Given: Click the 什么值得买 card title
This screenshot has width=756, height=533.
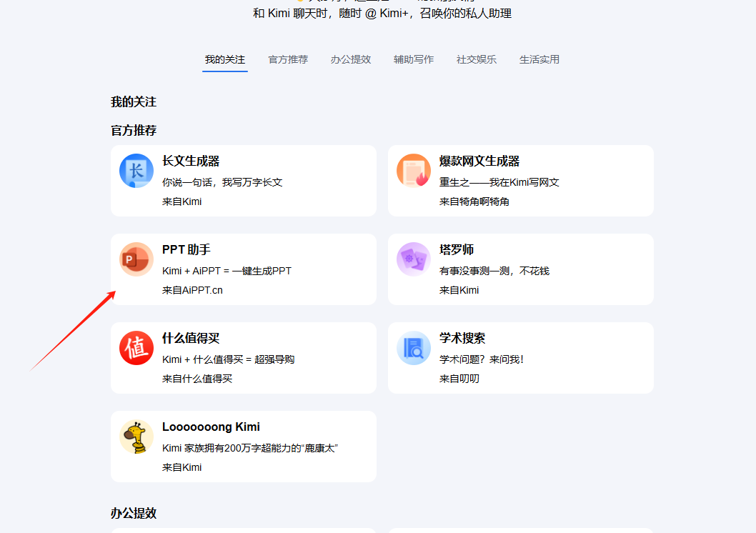Looking at the screenshot, I should [191, 339].
